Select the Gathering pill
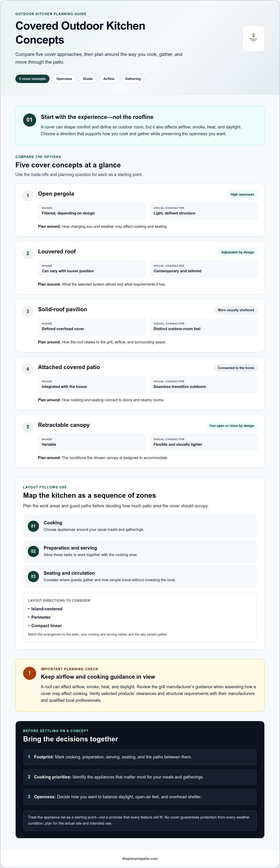 click(133, 79)
